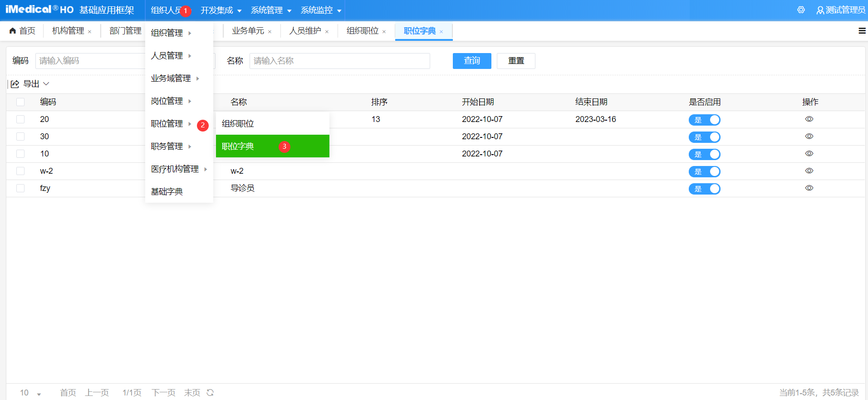Viewport: 868px width, 400px height.
Task: Expand the 组织管理 submenu
Action: point(179,33)
